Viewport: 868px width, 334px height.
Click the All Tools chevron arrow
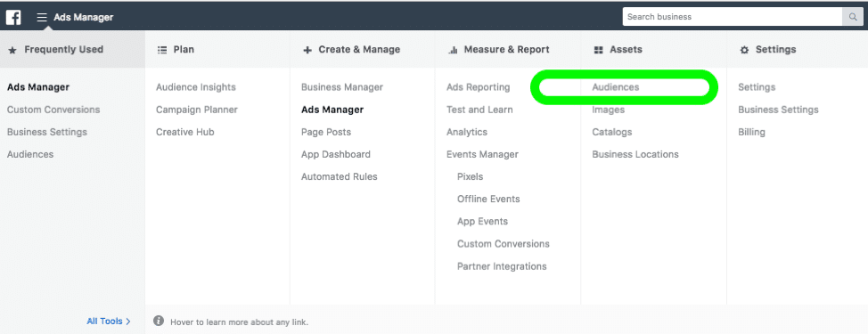[127, 321]
